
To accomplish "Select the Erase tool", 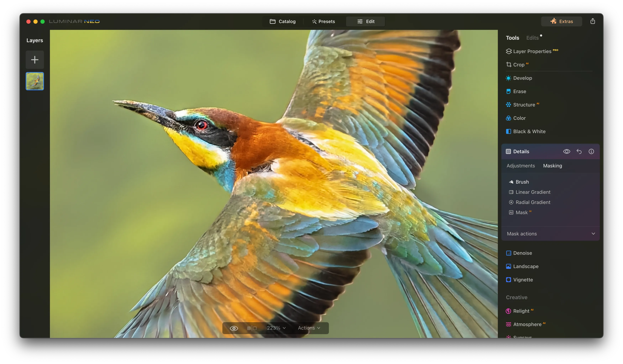I will [x=519, y=91].
